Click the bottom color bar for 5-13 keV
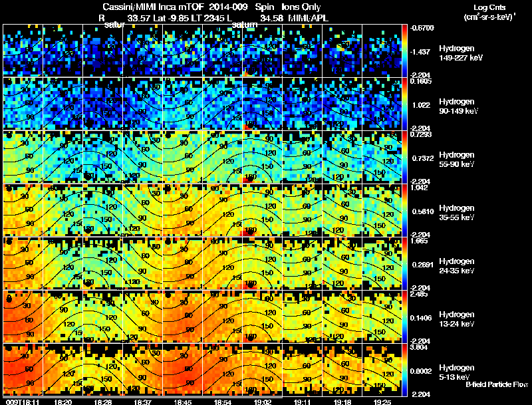 click(404, 370)
